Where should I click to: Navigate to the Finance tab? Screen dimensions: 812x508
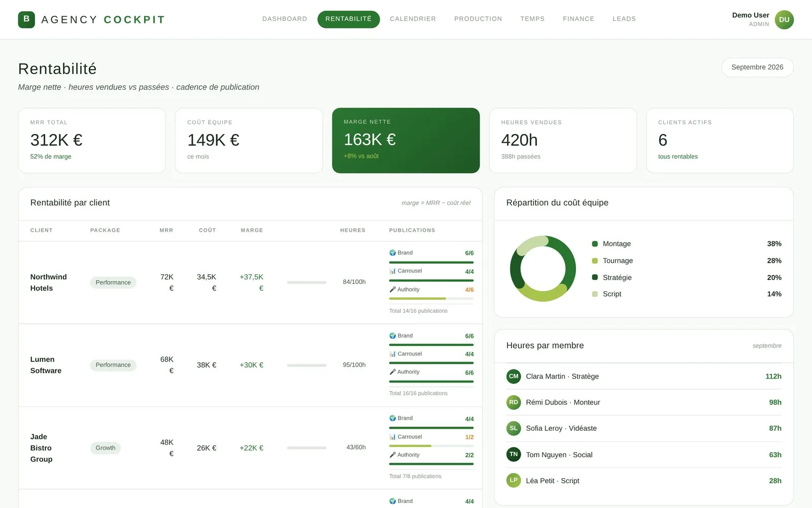pos(579,19)
